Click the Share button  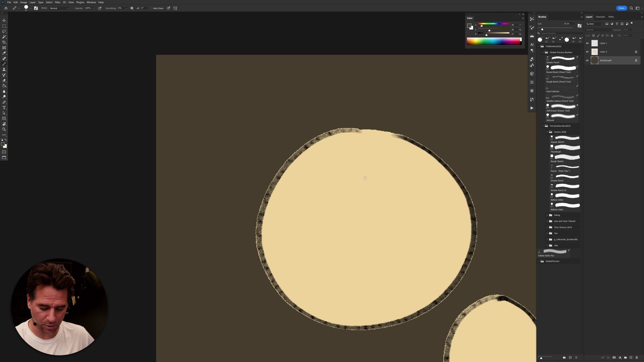[x=622, y=8]
